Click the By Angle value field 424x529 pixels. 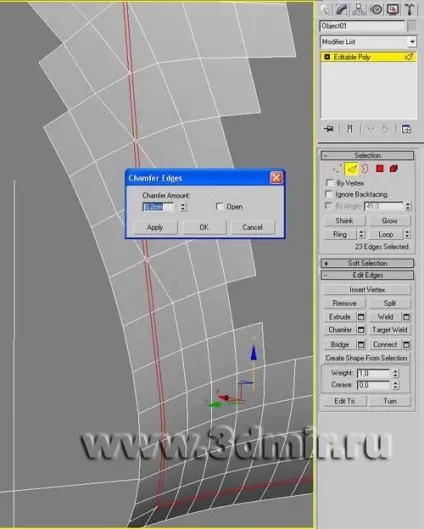tap(384, 206)
